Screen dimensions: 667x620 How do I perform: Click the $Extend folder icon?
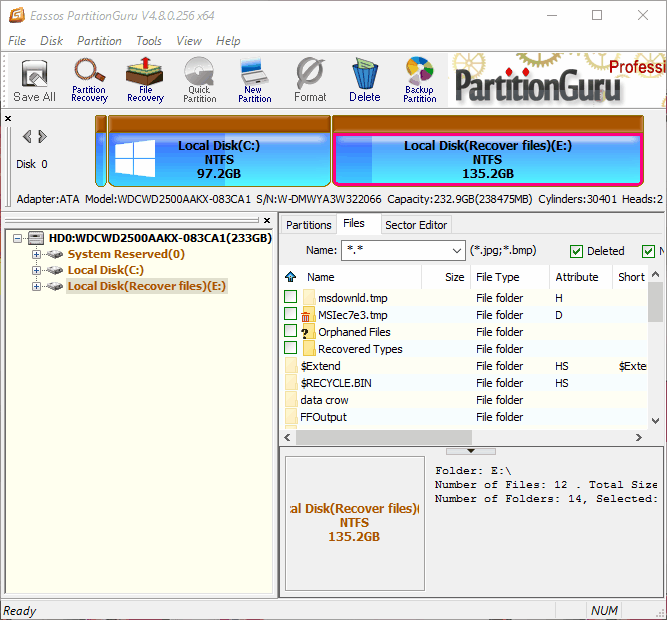pyautogui.click(x=291, y=366)
